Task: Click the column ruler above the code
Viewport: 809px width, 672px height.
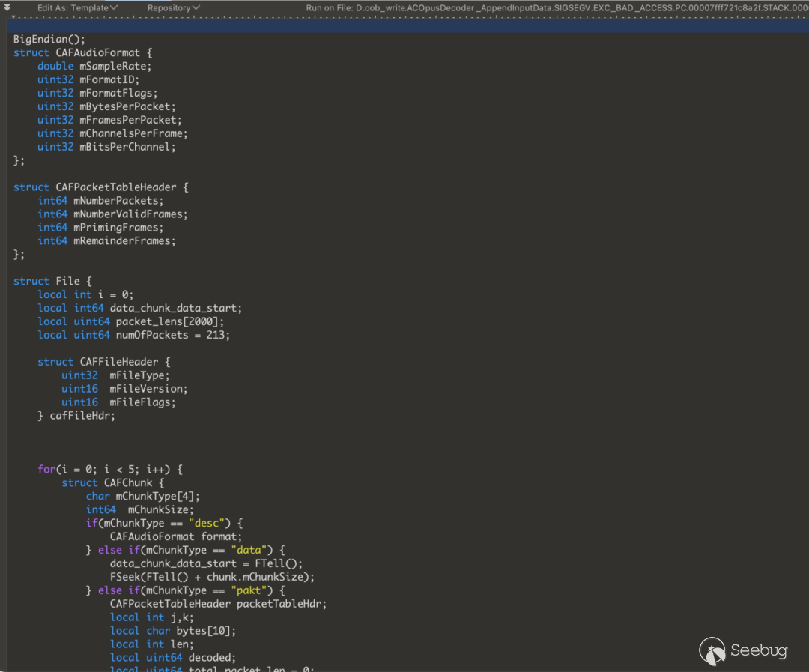Action: click(x=404, y=16)
